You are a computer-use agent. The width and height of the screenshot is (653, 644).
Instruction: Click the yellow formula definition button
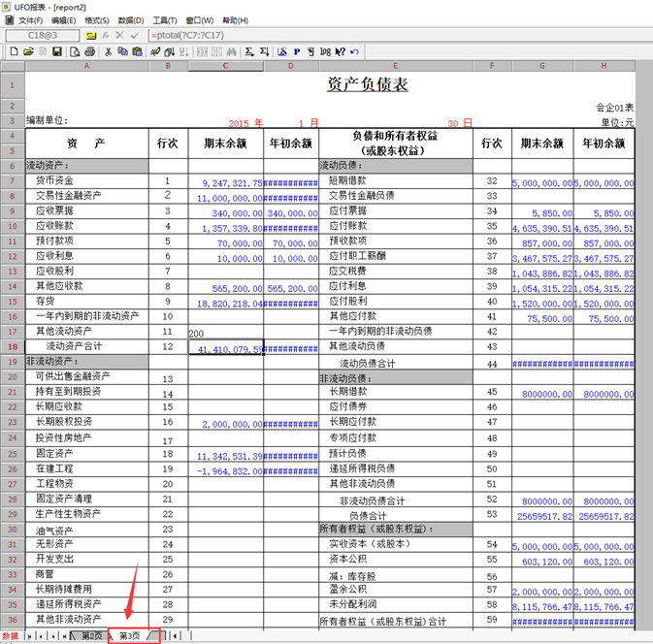[91, 36]
